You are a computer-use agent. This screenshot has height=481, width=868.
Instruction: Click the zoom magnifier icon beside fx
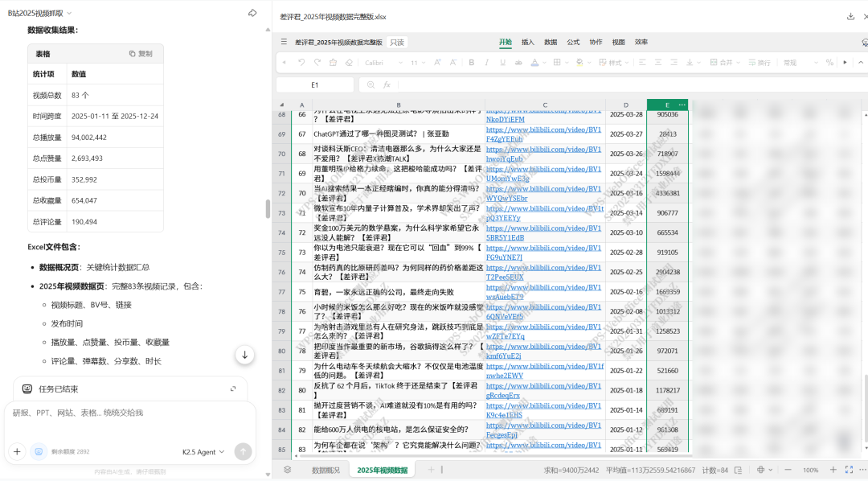click(x=371, y=84)
